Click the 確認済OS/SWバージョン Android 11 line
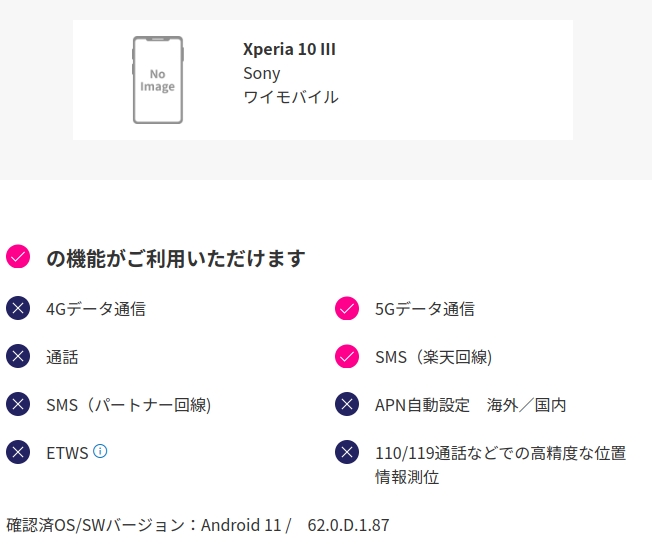 coord(198,525)
